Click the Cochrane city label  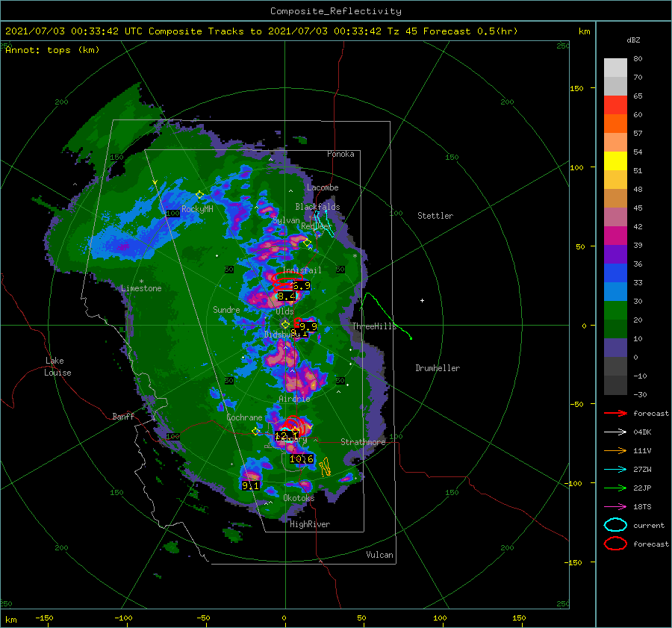pyautogui.click(x=244, y=417)
